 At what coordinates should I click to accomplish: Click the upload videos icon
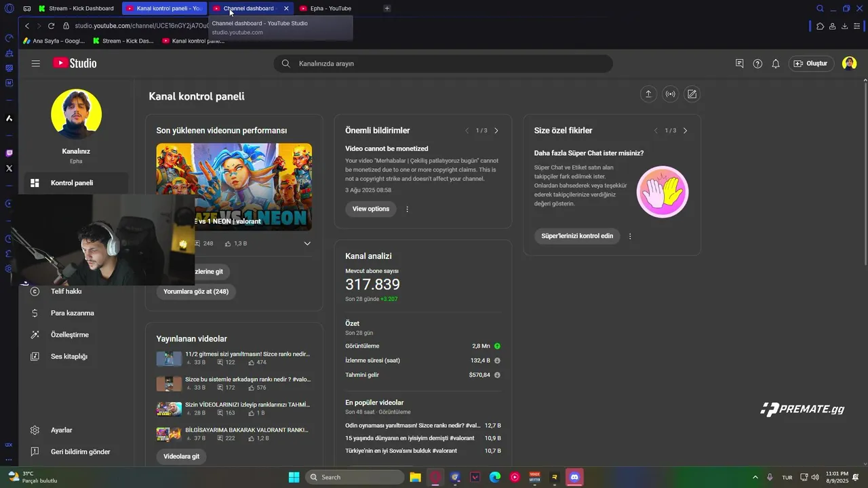click(x=648, y=94)
